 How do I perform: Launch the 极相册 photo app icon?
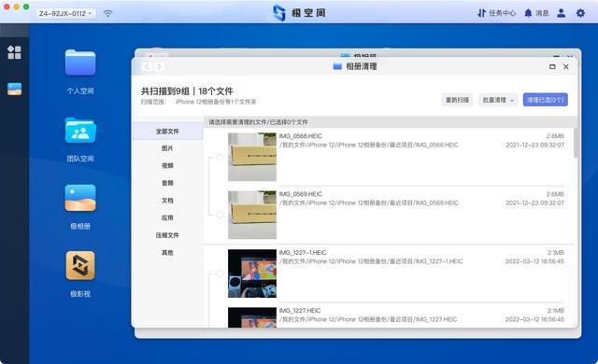click(x=80, y=198)
